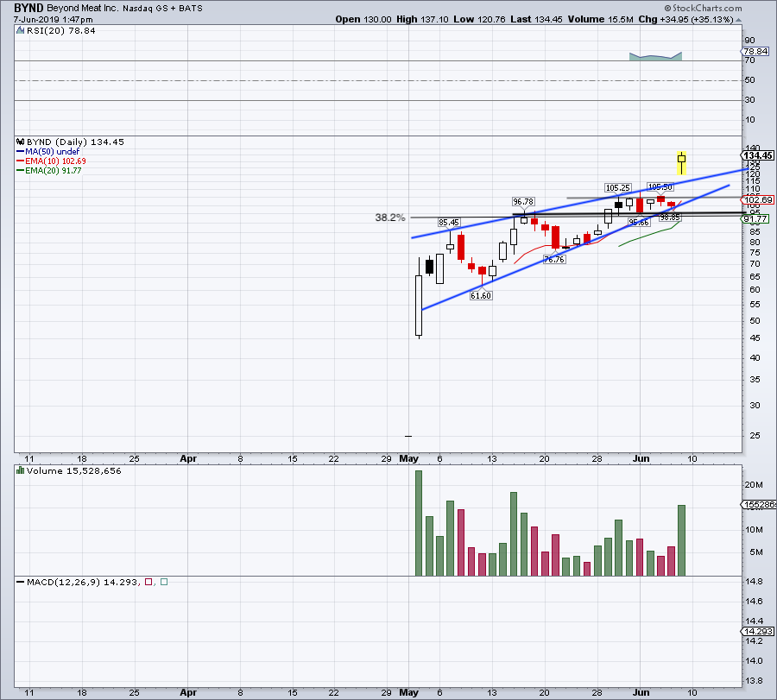This screenshot has width=777, height=700.
Task: Click the yellow highlighted June 7 candle
Action: click(682, 163)
